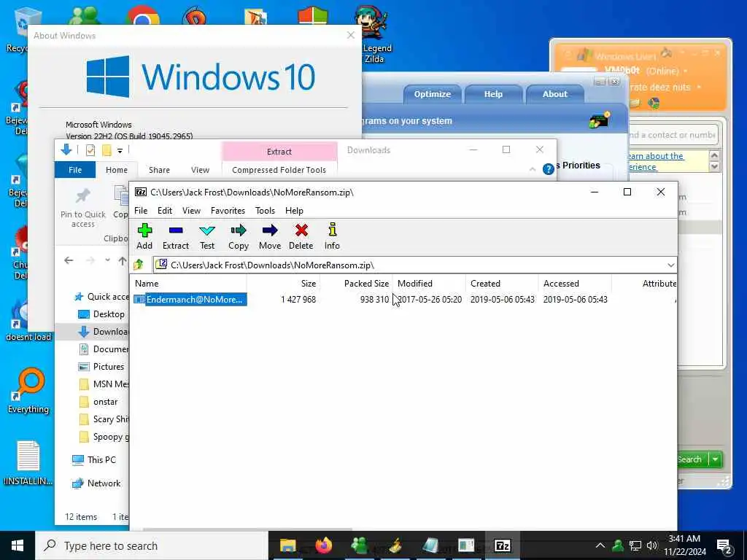747x560 pixels.
Task: Sort 7-Zip list by Size column
Action: pos(284,284)
